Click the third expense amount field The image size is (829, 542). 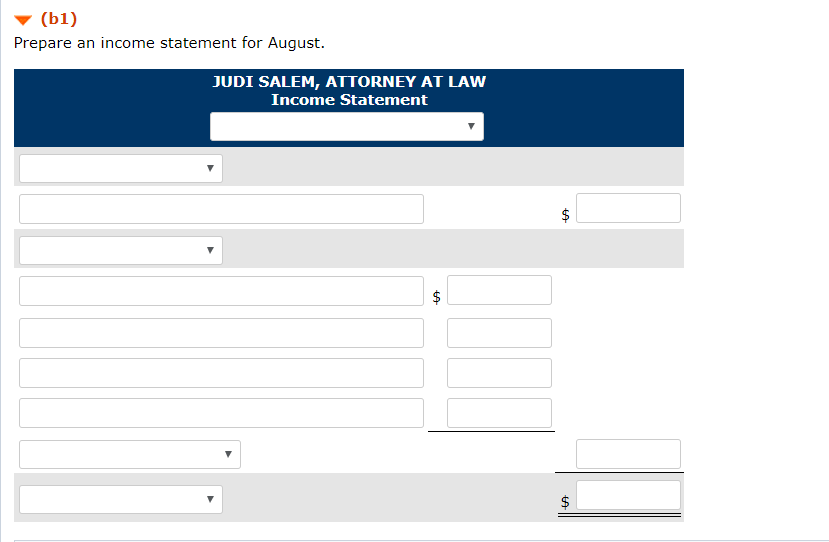(x=499, y=373)
